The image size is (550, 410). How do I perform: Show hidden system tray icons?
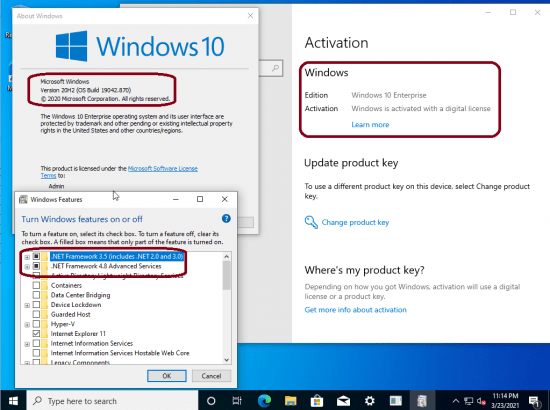tap(455, 401)
